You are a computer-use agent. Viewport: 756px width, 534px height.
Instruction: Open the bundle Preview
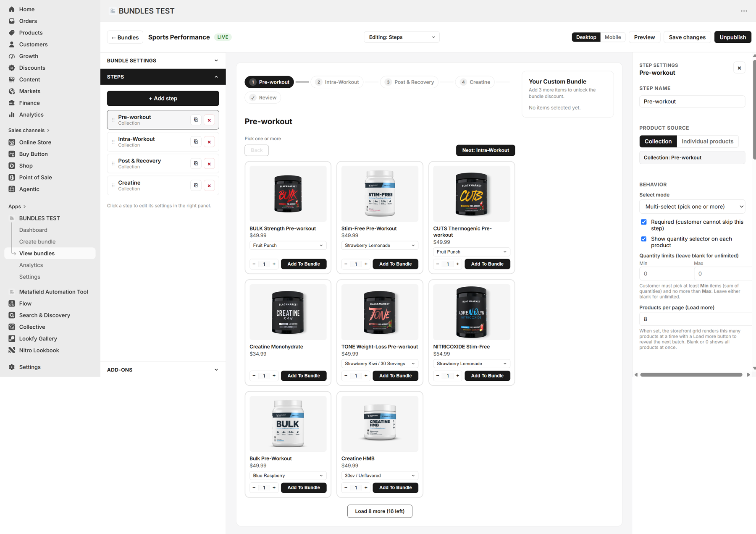click(x=644, y=37)
